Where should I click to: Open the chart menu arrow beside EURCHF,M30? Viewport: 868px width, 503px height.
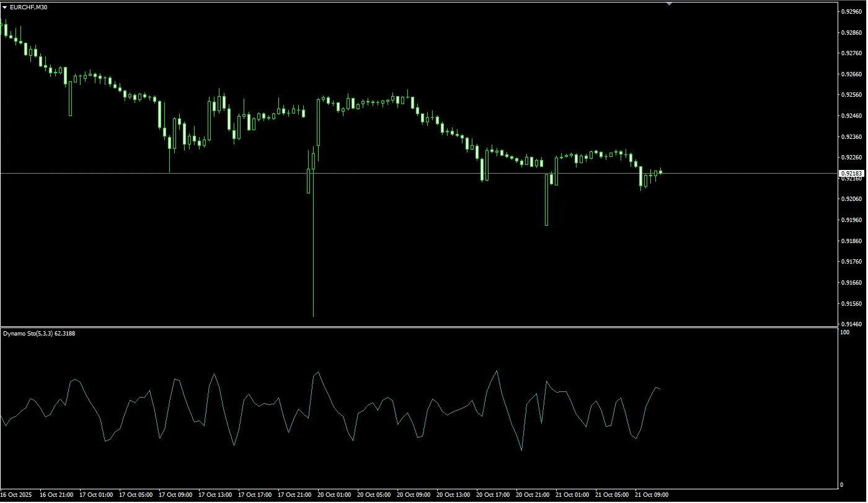click(5, 7)
